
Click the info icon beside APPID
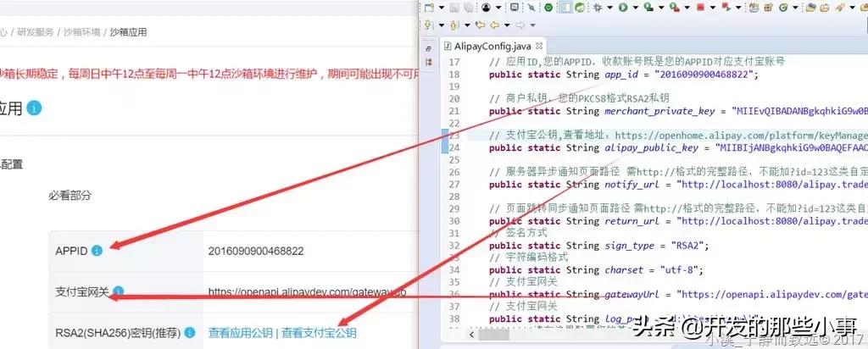(97, 251)
